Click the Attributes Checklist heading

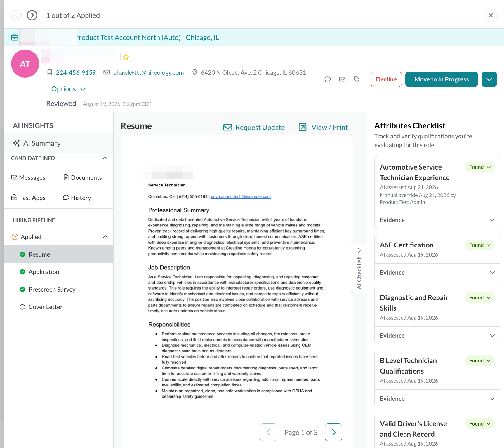(410, 125)
